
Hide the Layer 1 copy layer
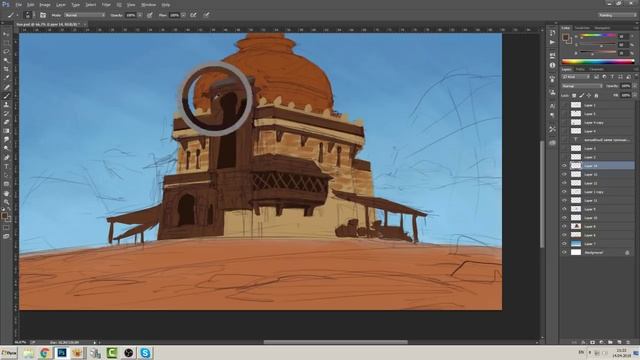point(564,192)
